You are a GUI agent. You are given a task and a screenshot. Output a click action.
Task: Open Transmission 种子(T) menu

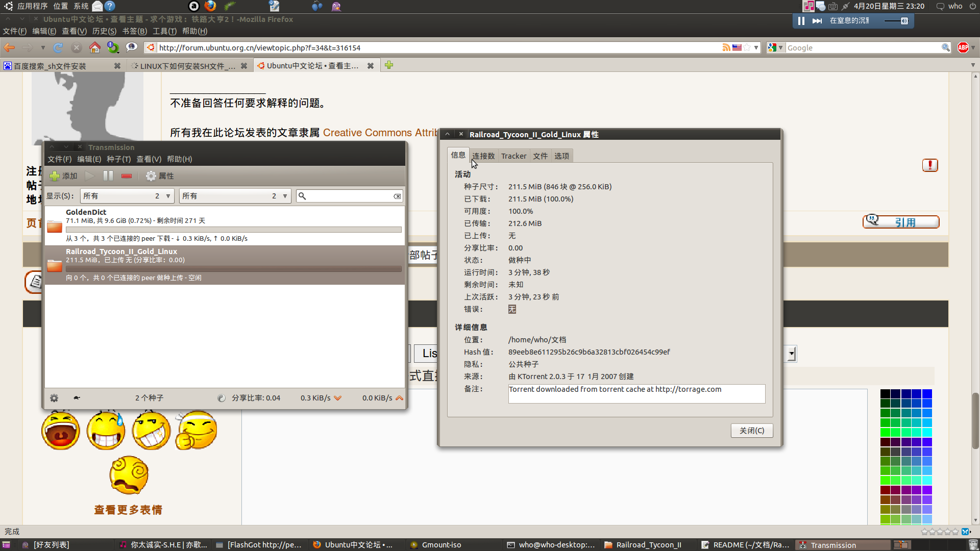pyautogui.click(x=118, y=159)
